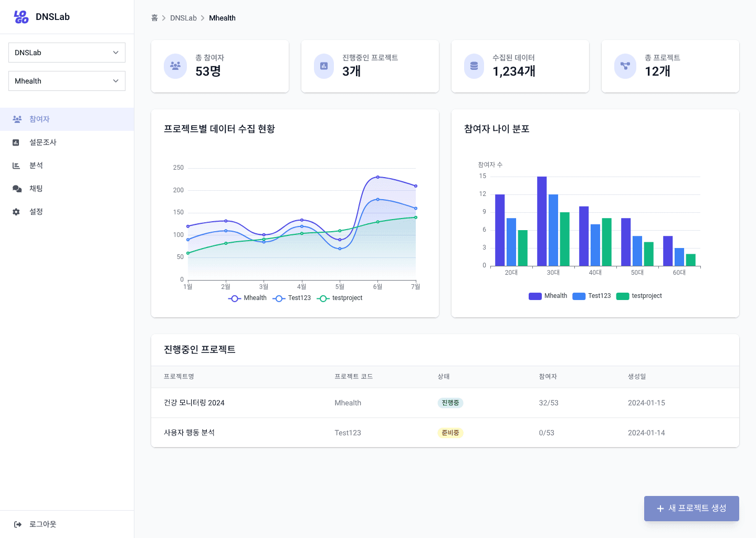Click the analysis chart icon in sidebar
The image size is (756, 538).
[16, 165]
